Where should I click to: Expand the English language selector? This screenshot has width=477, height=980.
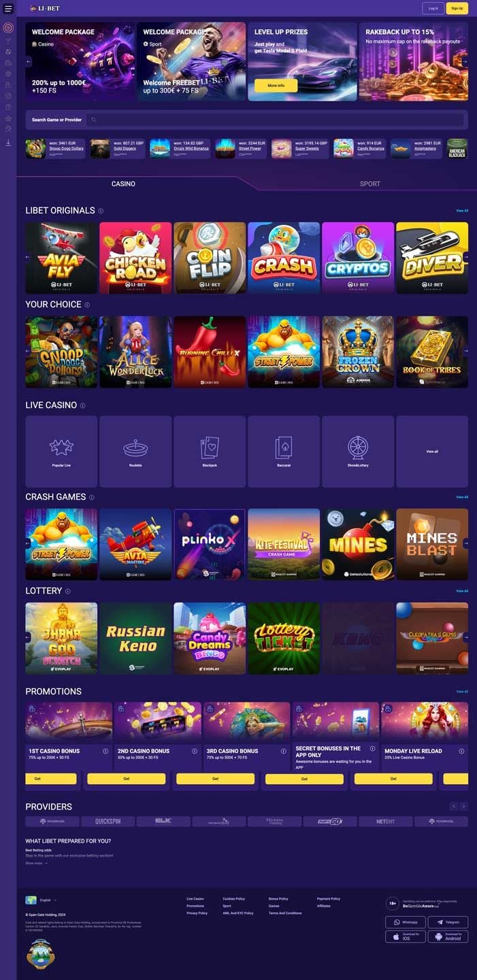[x=41, y=900]
